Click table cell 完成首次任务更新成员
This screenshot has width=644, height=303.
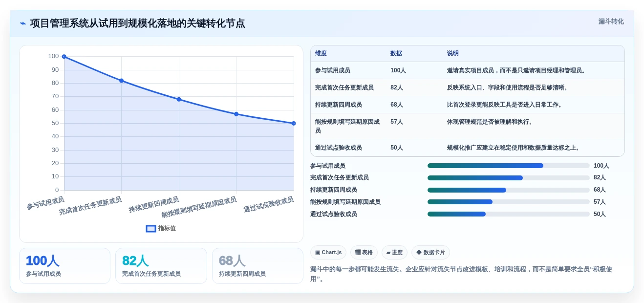[344, 87]
